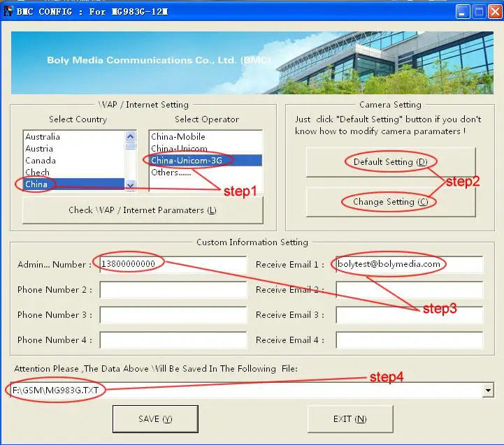This screenshot has width=504, height=445.
Task: Open the save file path dropdown arrow
Action: pos(488,390)
